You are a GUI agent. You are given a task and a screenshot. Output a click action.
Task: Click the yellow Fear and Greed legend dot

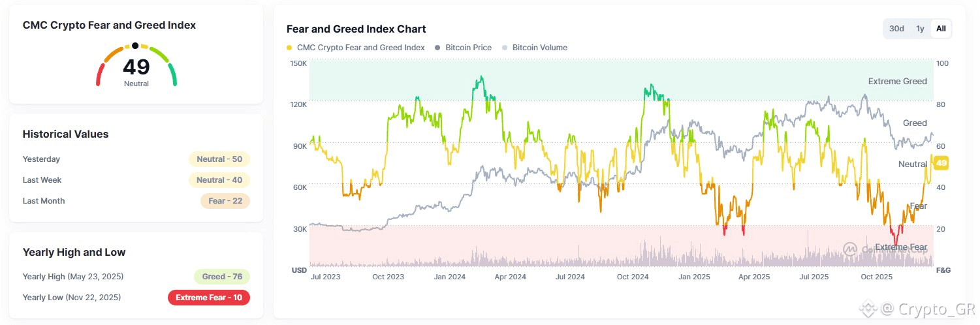coord(289,48)
